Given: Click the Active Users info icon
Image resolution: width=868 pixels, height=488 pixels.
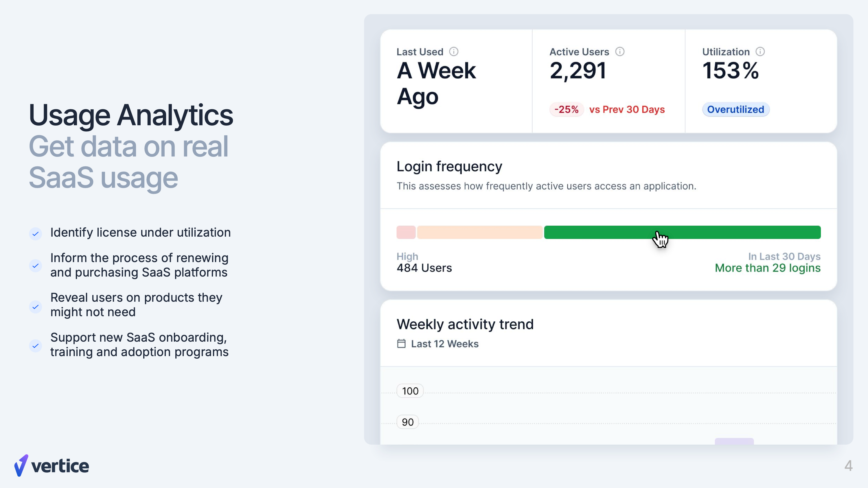Looking at the screenshot, I should point(620,51).
